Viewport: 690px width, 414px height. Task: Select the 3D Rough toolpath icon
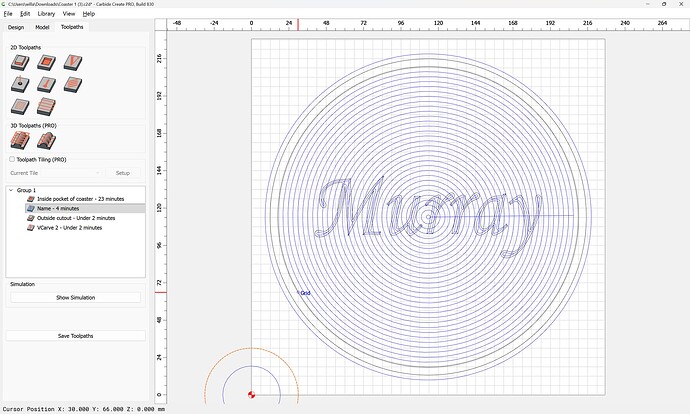coord(20,142)
